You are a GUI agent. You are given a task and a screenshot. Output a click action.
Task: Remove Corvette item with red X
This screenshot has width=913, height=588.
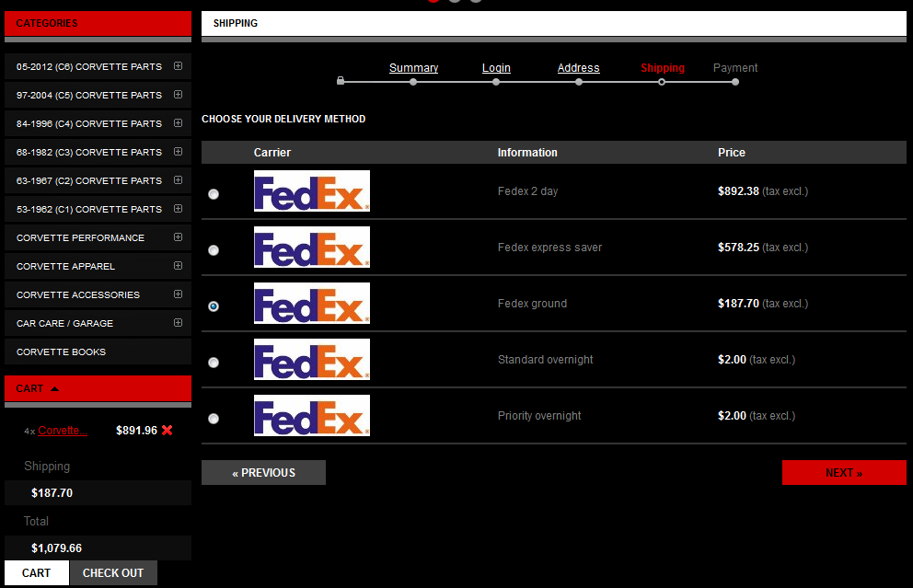pyautogui.click(x=168, y=431)
